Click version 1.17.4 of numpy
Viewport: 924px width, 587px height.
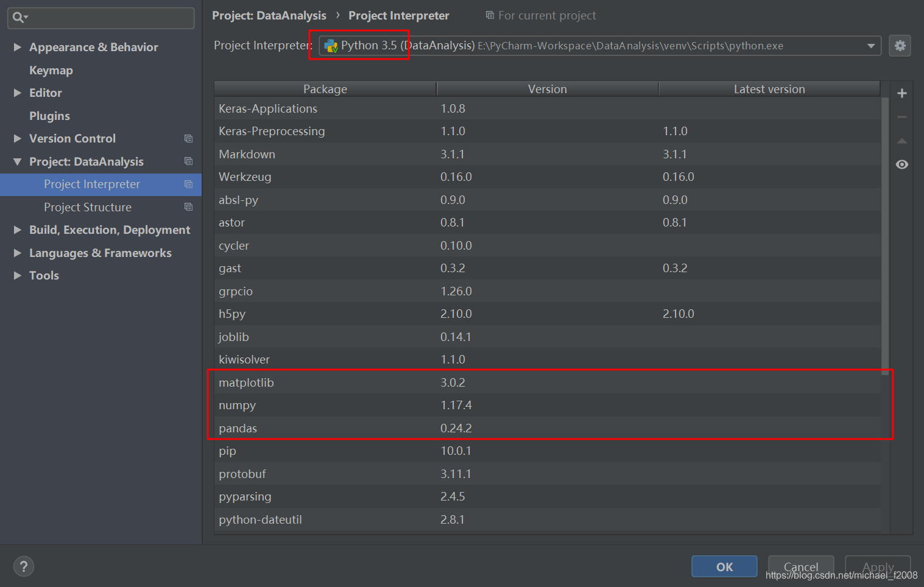[456, 405]
